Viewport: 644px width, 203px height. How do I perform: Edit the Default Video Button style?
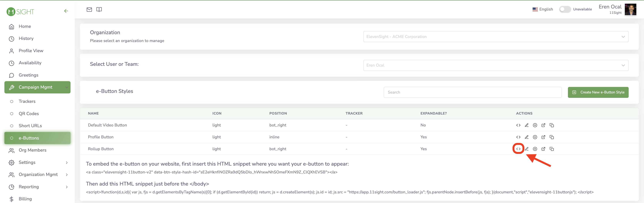pos(527,125)
